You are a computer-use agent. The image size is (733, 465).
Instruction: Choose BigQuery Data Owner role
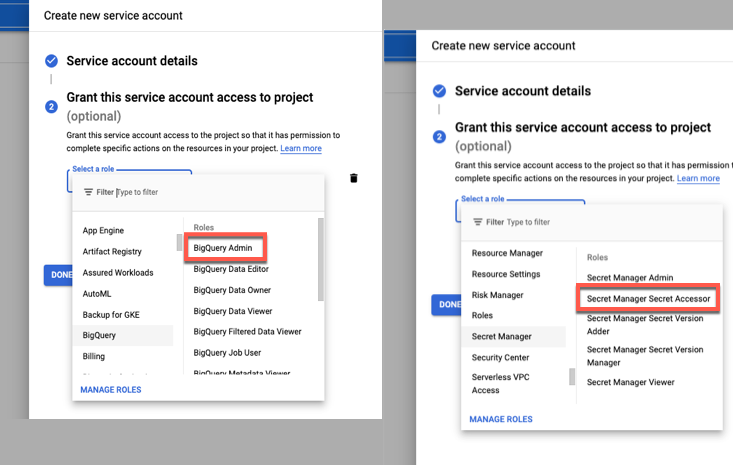(x=232, y=290)
